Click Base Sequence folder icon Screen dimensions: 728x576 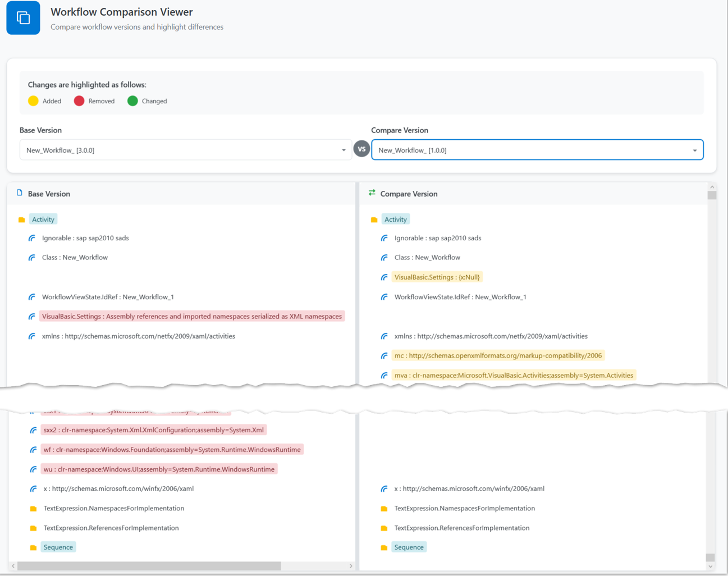click(x=33, y=547)
